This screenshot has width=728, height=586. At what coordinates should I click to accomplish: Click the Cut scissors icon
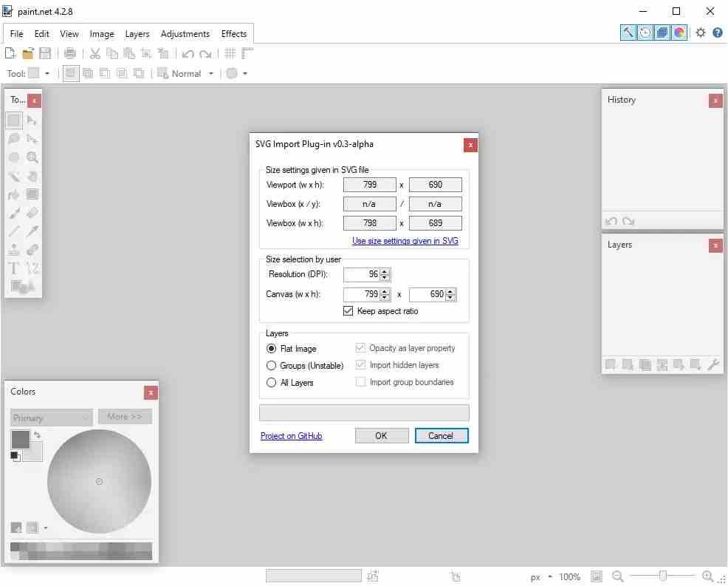95,53
